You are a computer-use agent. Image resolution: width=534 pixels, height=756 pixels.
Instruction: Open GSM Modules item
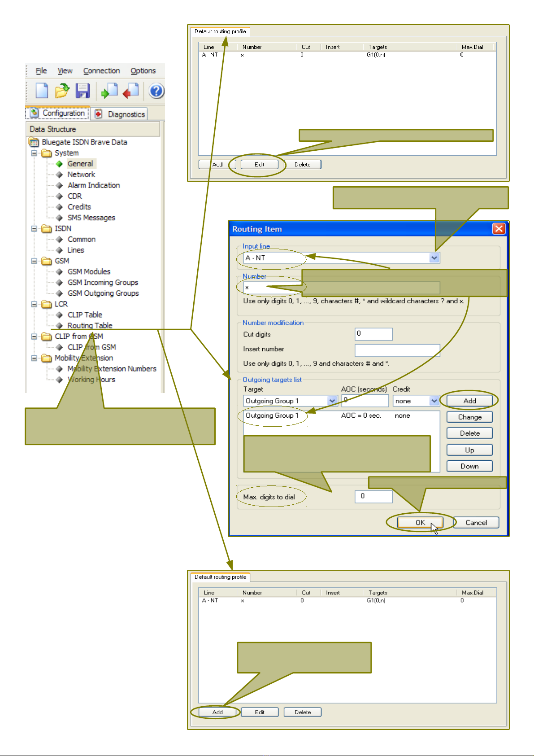89,271
